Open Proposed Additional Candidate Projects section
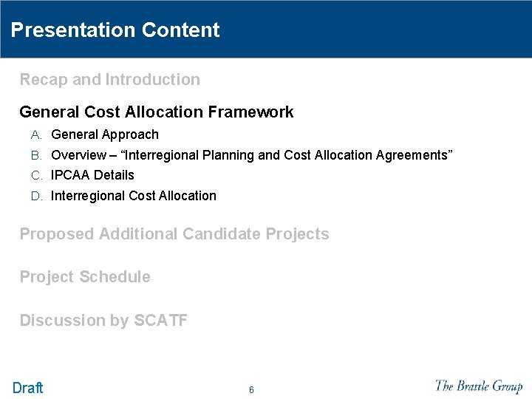 coord(174,234)
